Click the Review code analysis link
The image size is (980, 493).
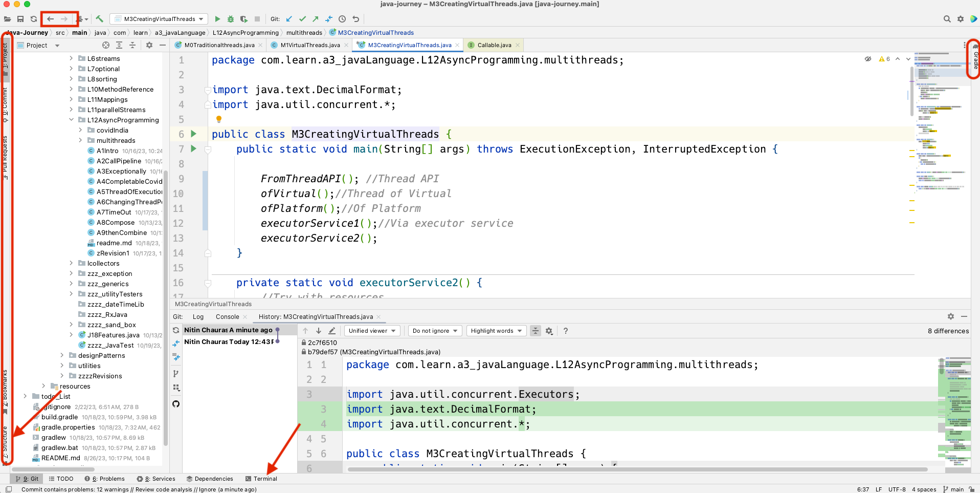click(164, 489)
